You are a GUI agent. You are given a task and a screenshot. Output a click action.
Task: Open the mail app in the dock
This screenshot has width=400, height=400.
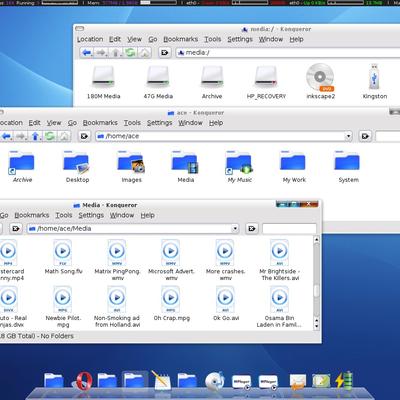tap(297, 382)
